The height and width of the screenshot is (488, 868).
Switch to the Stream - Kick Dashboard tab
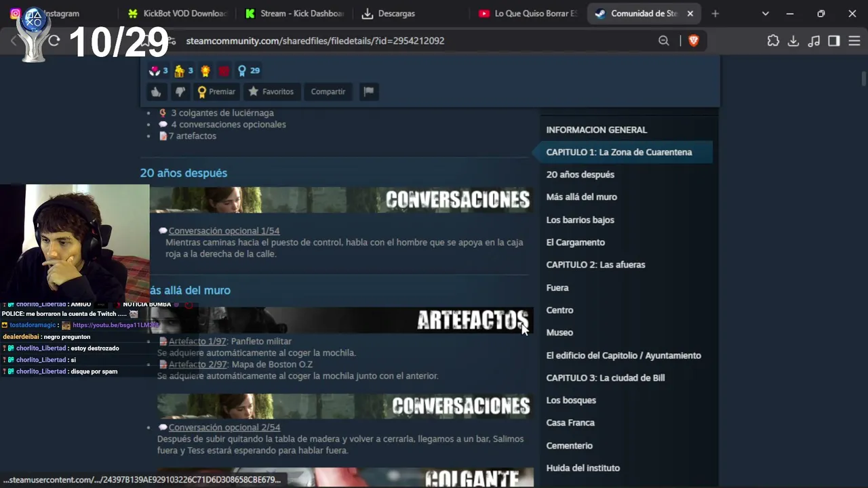[x=294, y=14]
